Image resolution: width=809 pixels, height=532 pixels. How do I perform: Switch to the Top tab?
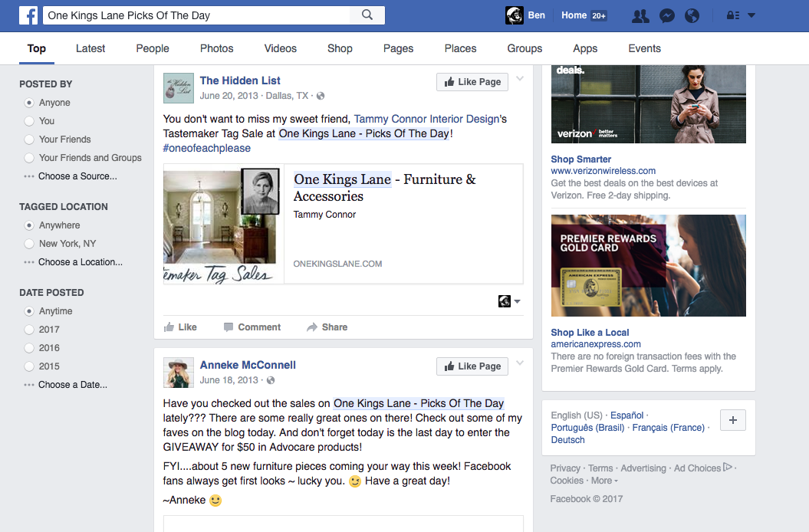[37, 48]
